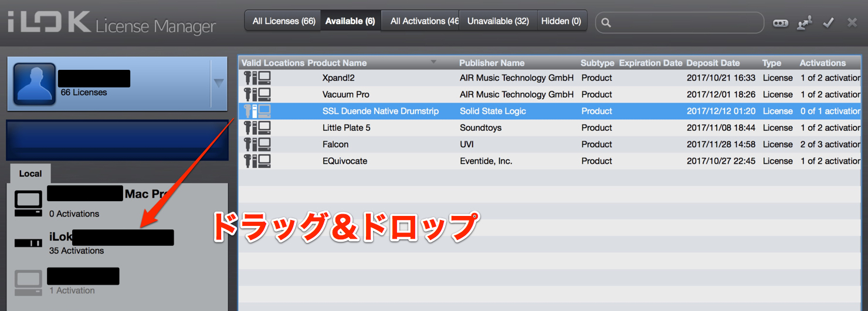Switch to Hidden (0) tab
The width and height of the screenshot is (868, 311).
(561, 21)
